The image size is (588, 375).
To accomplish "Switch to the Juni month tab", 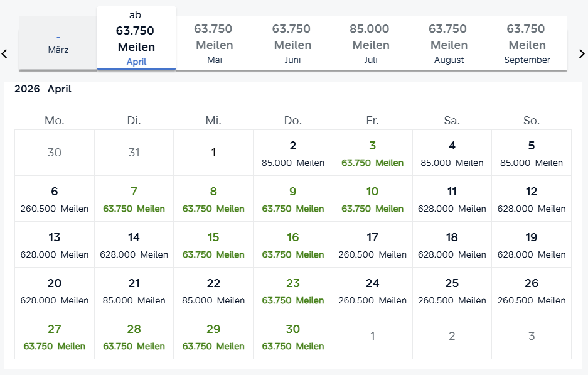I will [x=292, y=44].
